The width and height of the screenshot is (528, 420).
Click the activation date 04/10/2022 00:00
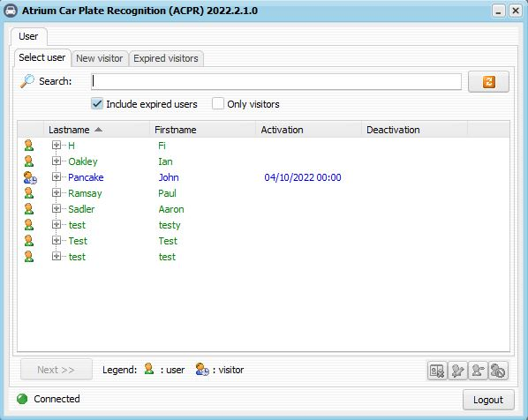(x=303, y=177)
